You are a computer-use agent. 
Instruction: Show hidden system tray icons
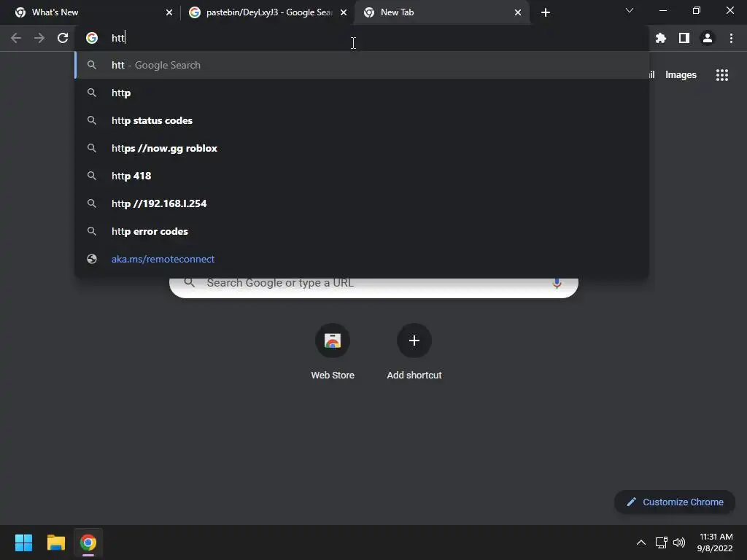pos(641,542)
